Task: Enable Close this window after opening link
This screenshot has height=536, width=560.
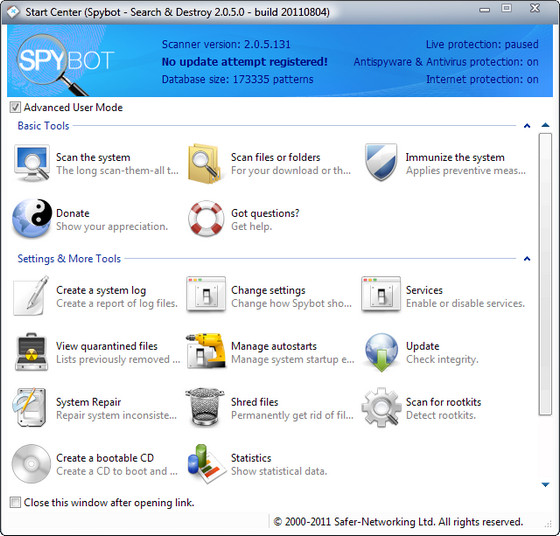Action: pyautogui.click(x=15, y=502)
